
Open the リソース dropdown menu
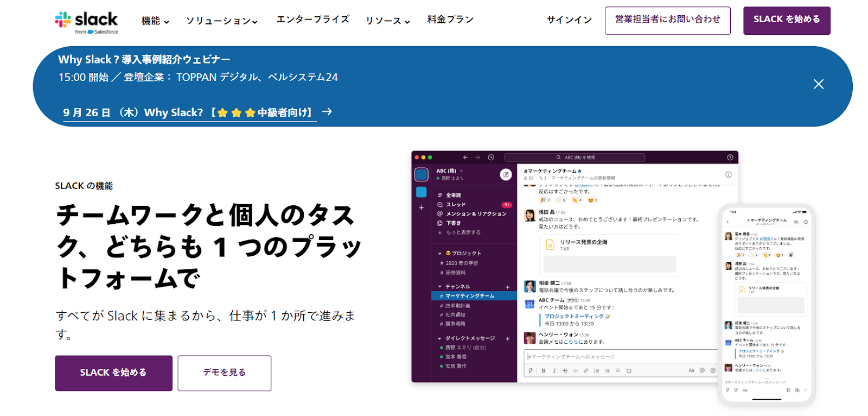pyautogui.click(x=387, y=21)
